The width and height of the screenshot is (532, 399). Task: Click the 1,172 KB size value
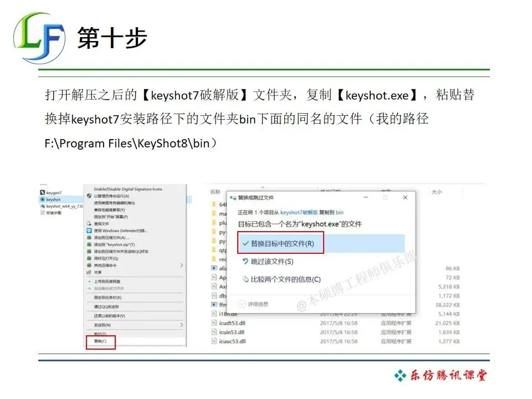pyautogui.click(x=449, y=296)
